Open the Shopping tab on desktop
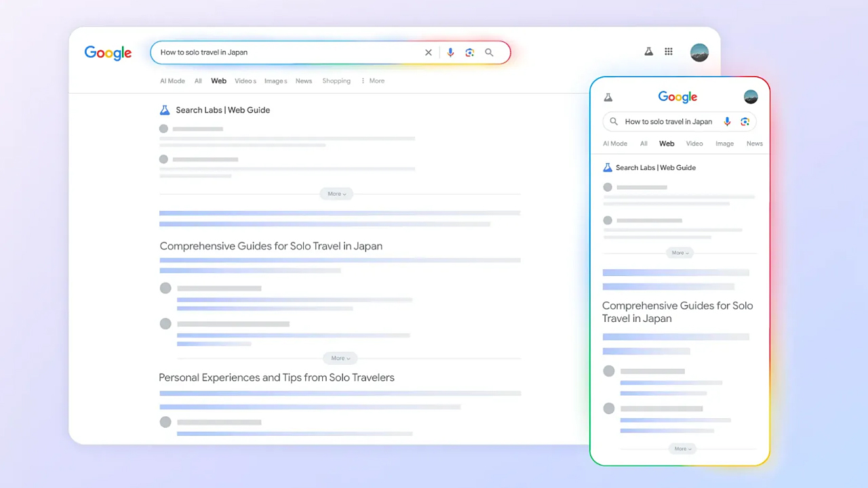The image size is (868, 488). pyautogui.click(x=336, y=81)
